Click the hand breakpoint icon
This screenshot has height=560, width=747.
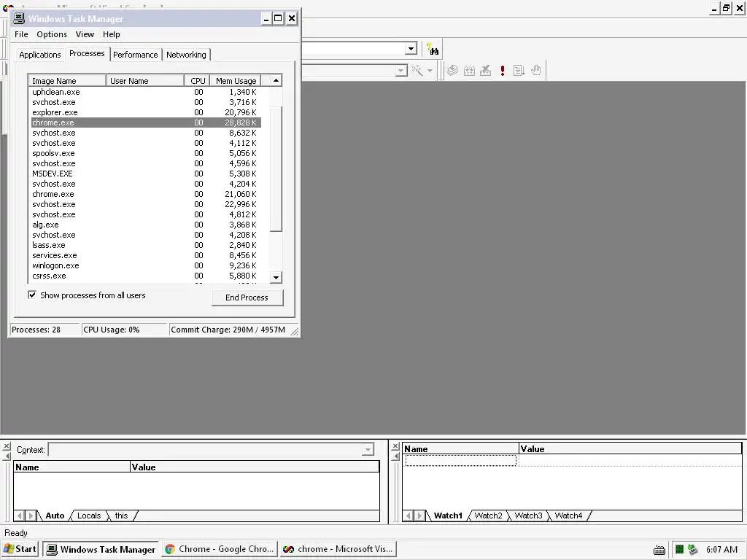pos(536,71)
